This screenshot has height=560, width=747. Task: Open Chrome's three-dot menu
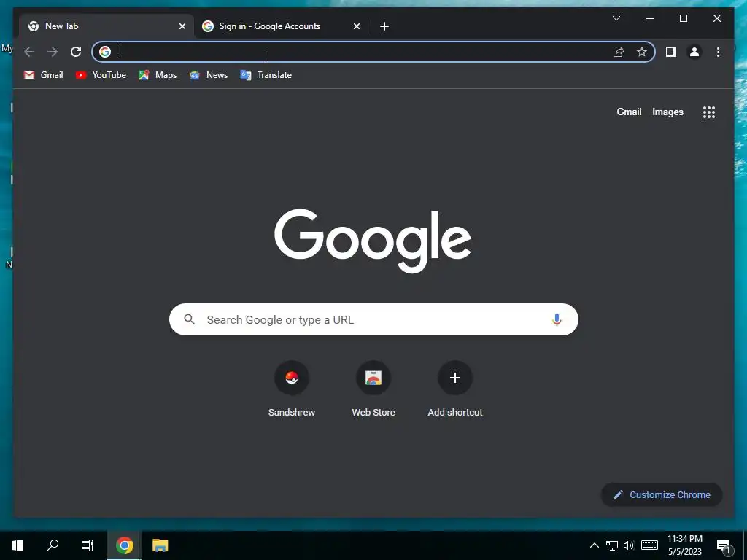[718, 52]
